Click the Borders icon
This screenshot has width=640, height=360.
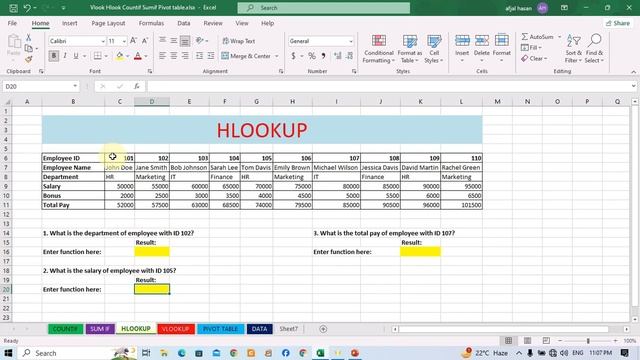coord(97,56)
